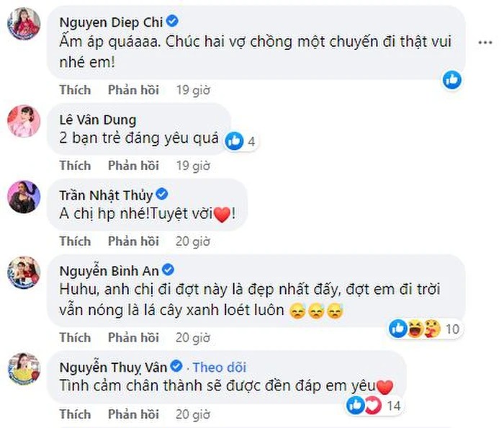This screenshot has width=504, height=428.
Task: Open Trần Nhật Thủy's profile name link
Action: (x=107, y=194)
